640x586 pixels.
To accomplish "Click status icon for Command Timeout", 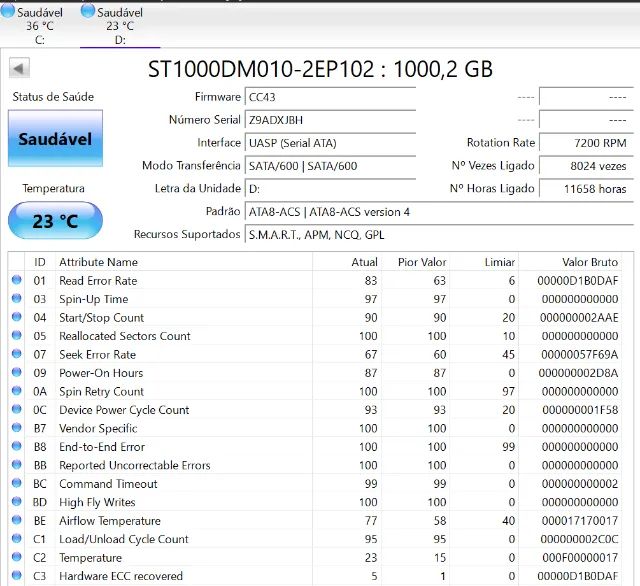I will (x=17, y=483).
